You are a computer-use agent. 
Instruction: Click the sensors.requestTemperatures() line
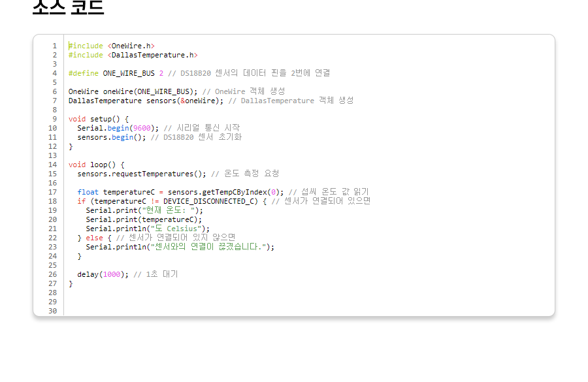pyautogui.click(x=141, y=174)
